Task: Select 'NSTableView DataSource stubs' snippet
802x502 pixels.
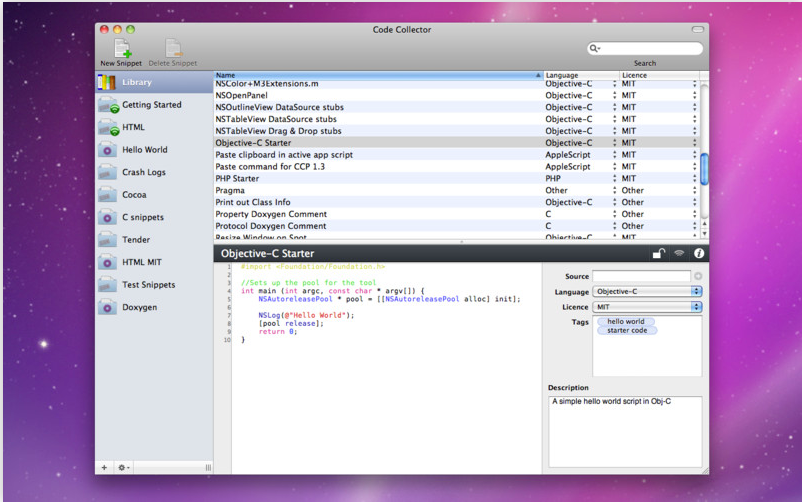Action: click(457, 119)
